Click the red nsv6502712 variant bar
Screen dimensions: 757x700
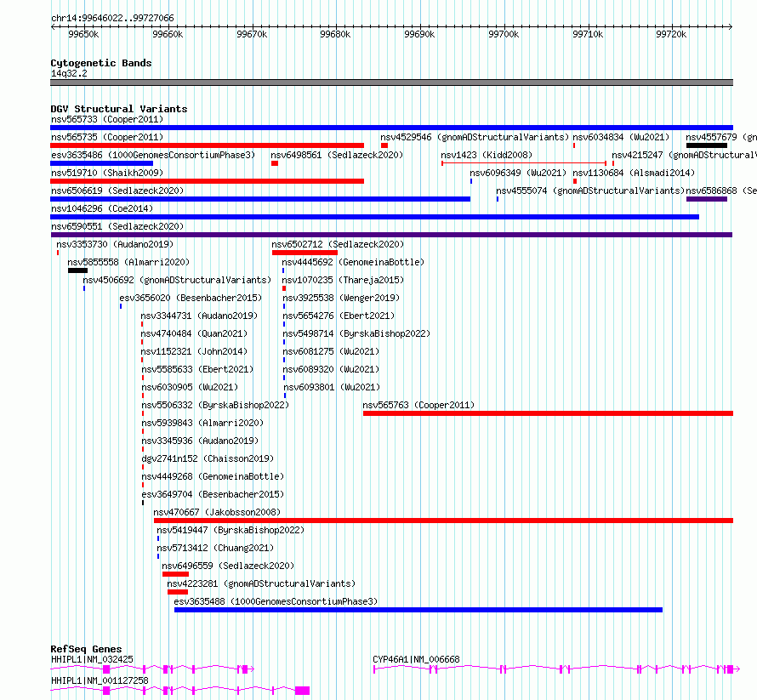click(x=305, y=253)
